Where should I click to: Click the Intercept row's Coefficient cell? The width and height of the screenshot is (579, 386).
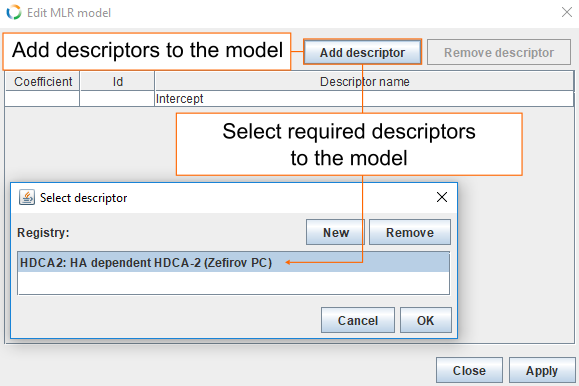click(42, 99)
